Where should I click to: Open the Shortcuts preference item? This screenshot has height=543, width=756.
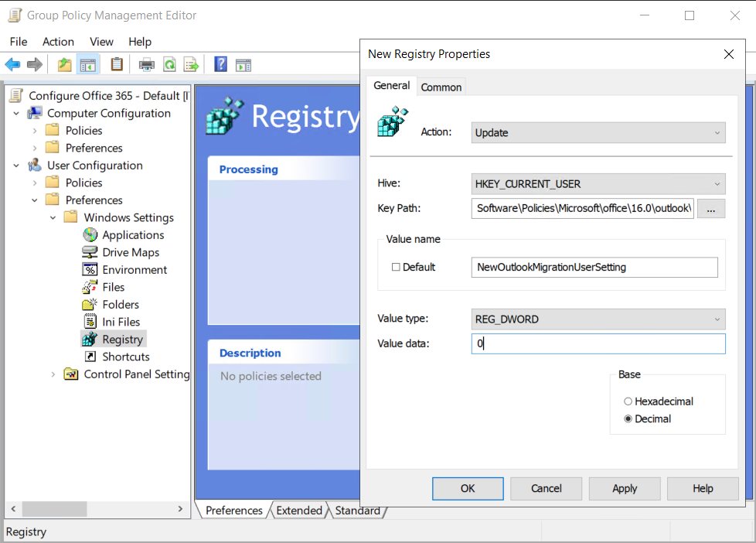coord(116,357)
